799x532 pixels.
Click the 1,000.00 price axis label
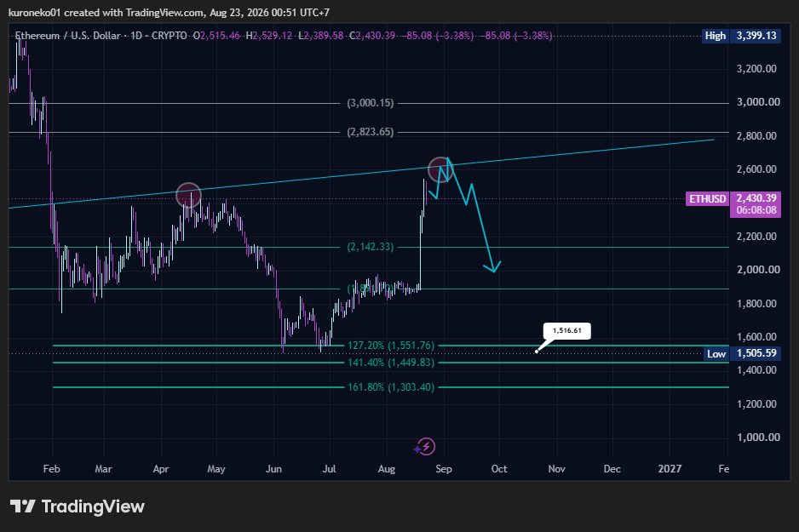click(758, 438)
